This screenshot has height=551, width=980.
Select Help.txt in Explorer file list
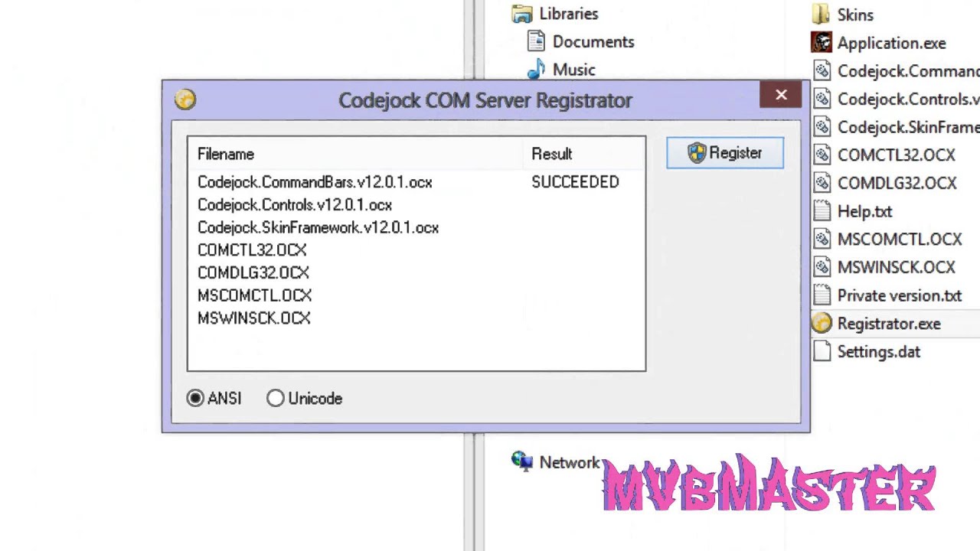(x=864, y=212)
